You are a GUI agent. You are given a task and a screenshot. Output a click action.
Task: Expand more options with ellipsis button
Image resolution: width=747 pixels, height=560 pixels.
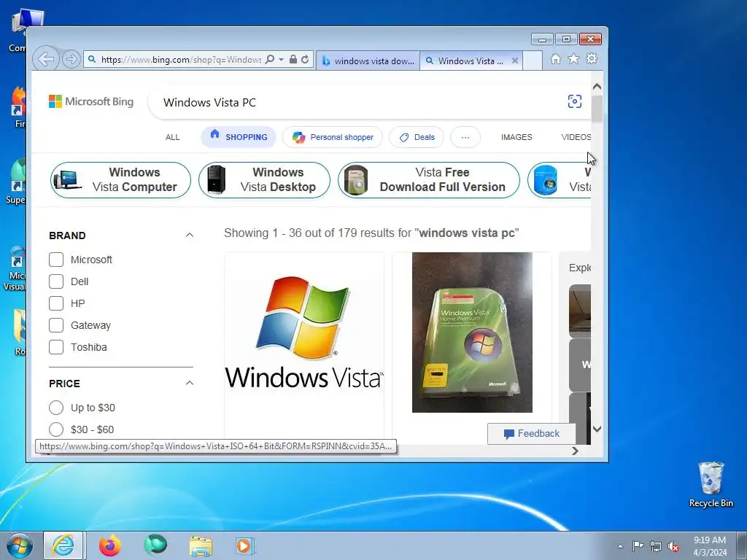click(x=465, y=137)
